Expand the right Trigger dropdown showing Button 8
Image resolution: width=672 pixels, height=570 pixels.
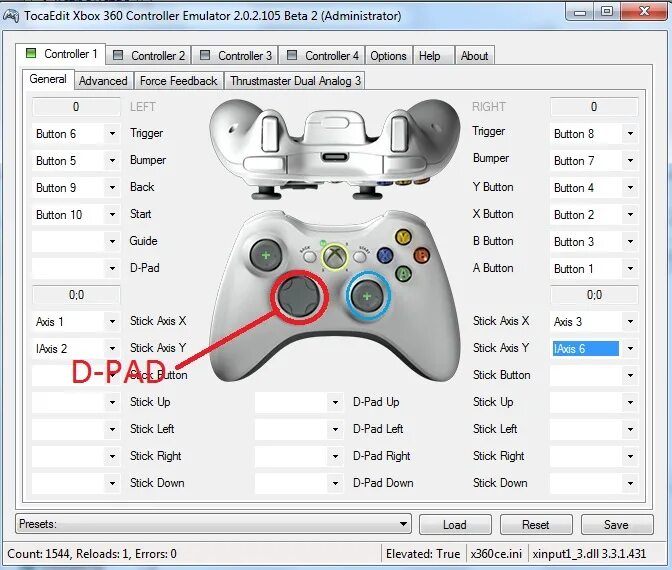pyautogui.click(x=630, y=134)
